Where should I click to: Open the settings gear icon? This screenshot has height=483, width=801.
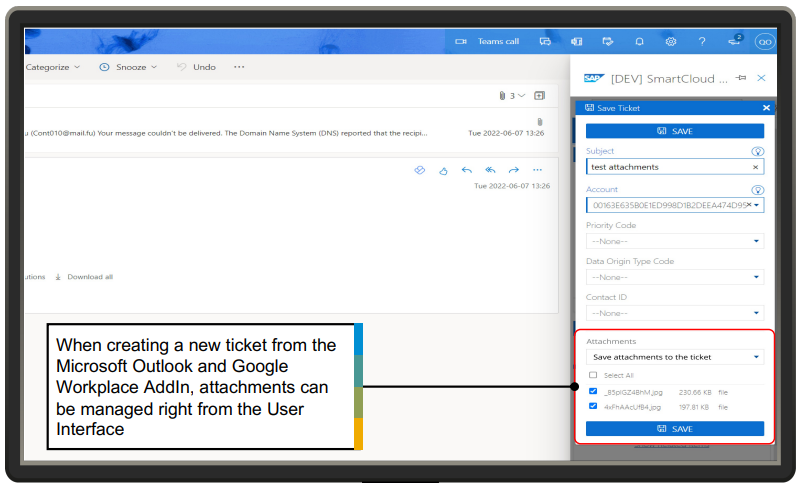click(x=671, y=41)
